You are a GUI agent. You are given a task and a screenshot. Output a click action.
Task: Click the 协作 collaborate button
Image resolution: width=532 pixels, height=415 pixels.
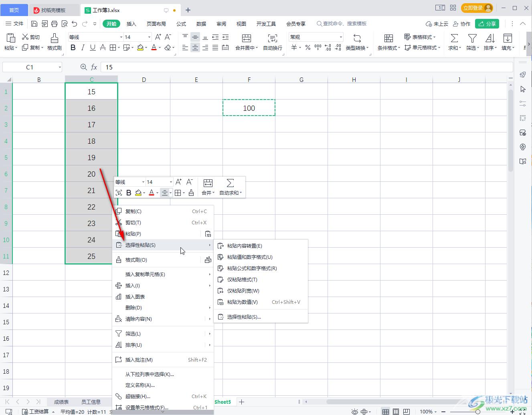pos(461,24)
